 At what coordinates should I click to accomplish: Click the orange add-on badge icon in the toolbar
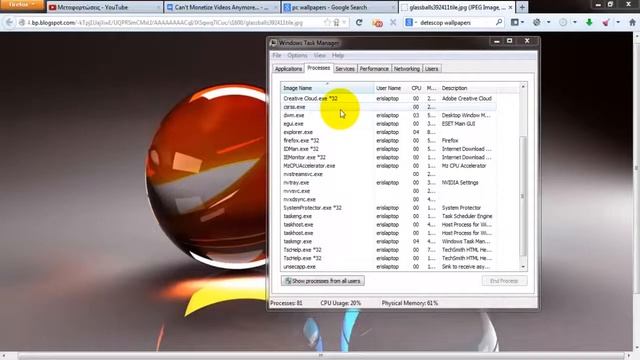(x=377, y=23)
